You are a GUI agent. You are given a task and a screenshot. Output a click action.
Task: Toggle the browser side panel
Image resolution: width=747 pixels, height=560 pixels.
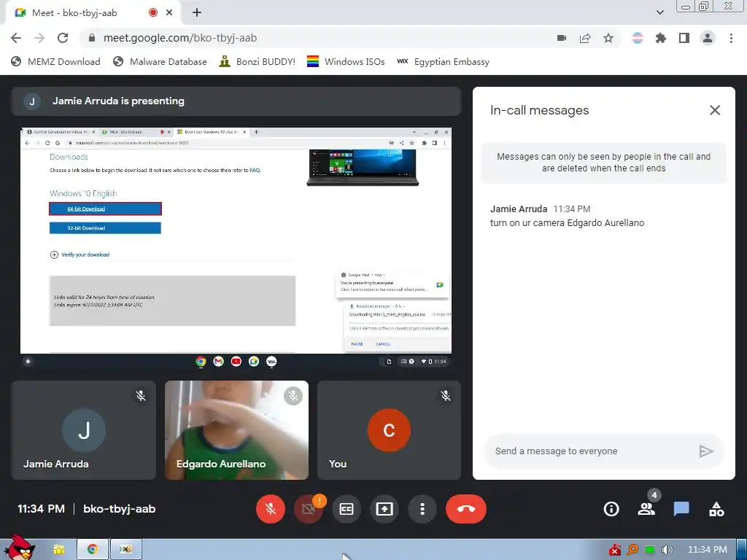pyautogui.click(x=684, y=38)
